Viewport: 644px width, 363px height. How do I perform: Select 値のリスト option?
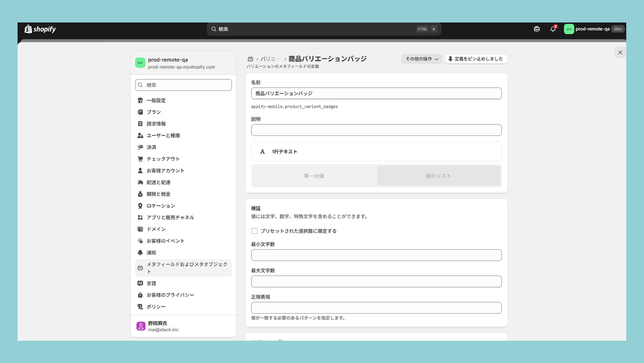[438, 176]
